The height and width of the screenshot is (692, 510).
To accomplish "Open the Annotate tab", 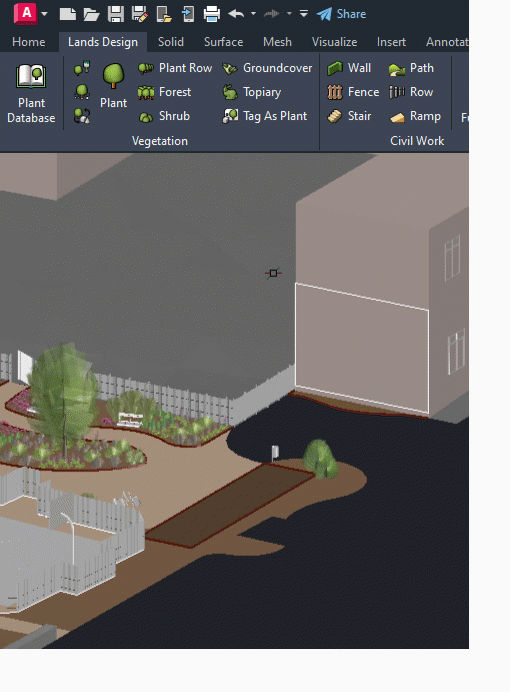I will point(447,42).
